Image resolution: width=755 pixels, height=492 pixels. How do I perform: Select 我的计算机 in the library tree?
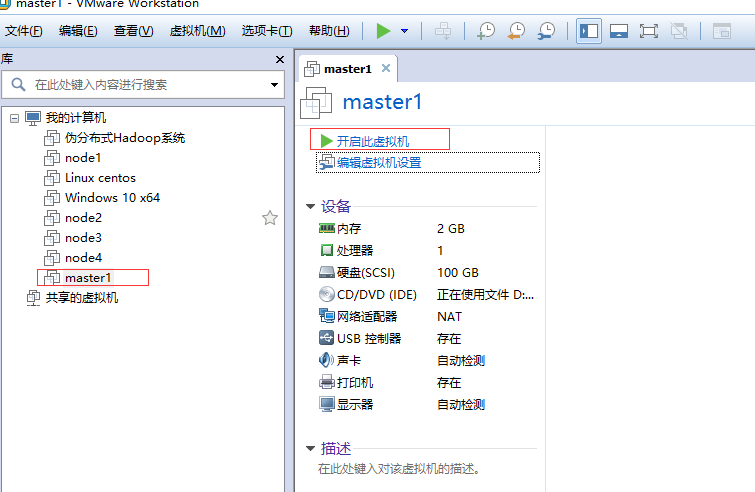click(x=76, y=118)
